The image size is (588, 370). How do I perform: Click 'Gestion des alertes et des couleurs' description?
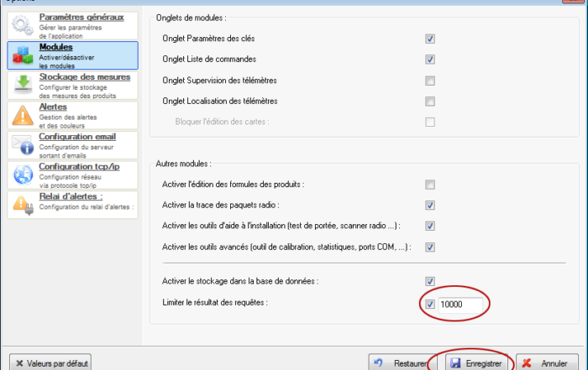[68, 122]
